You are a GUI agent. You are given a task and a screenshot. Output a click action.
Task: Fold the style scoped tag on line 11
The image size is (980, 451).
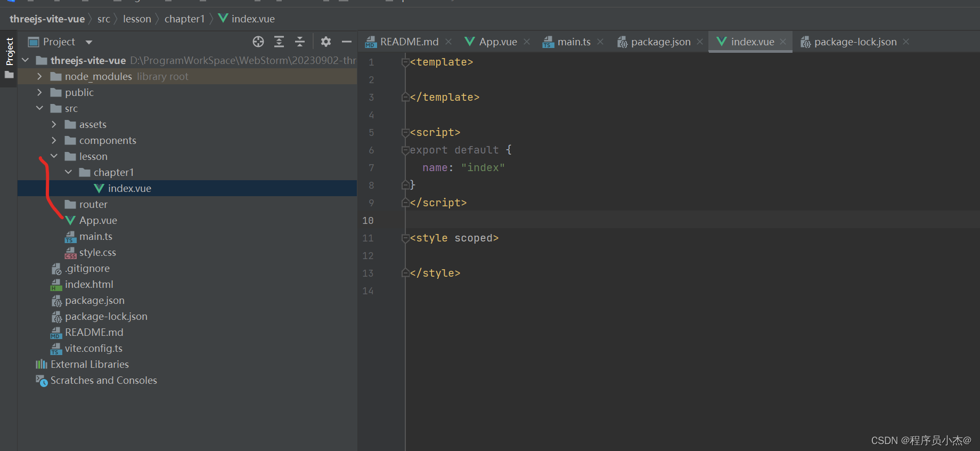pos(405,238)
